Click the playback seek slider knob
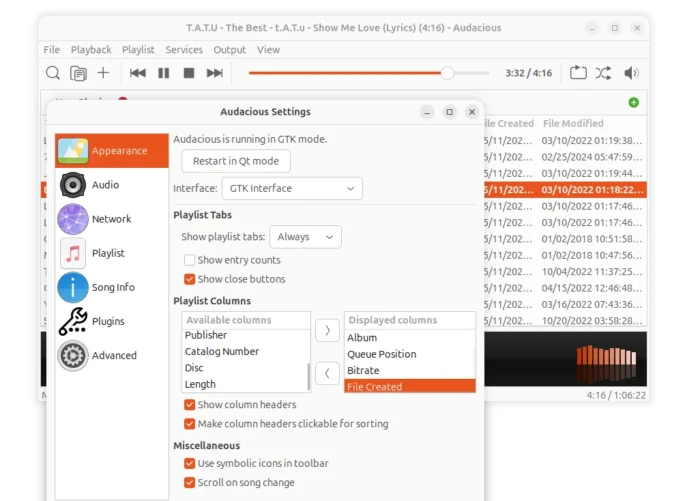700x501 pixels. pos(447,73)
